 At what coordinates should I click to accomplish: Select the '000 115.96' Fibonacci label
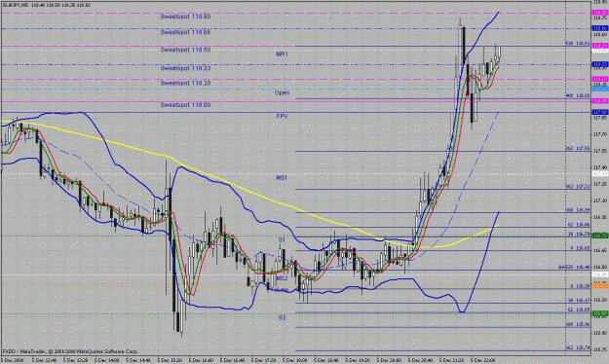point(577,324)
